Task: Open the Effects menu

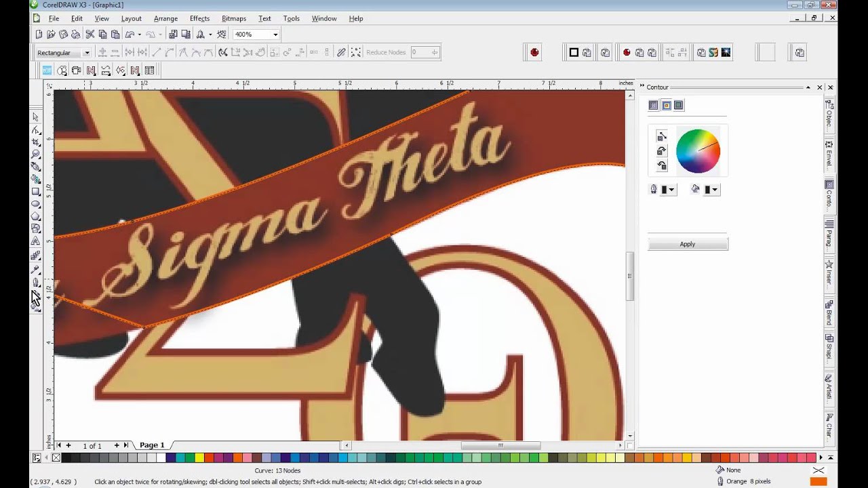Action: click(x=199, y=18)
